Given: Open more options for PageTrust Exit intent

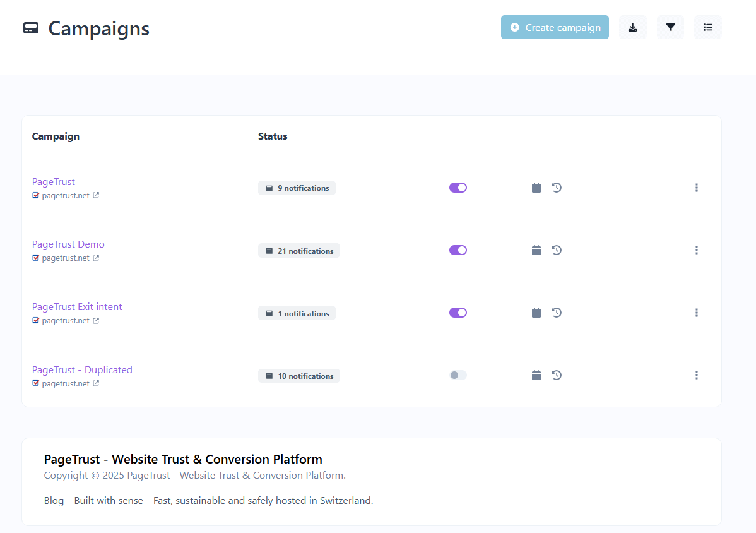Looking at the screenshot, I should click(x=696, y=313).
